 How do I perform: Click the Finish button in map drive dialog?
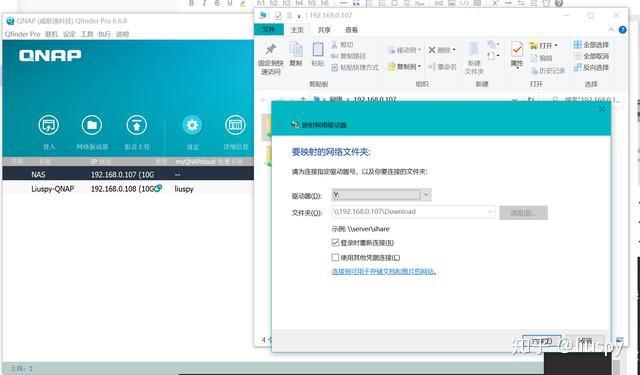(x=541, y=341)
